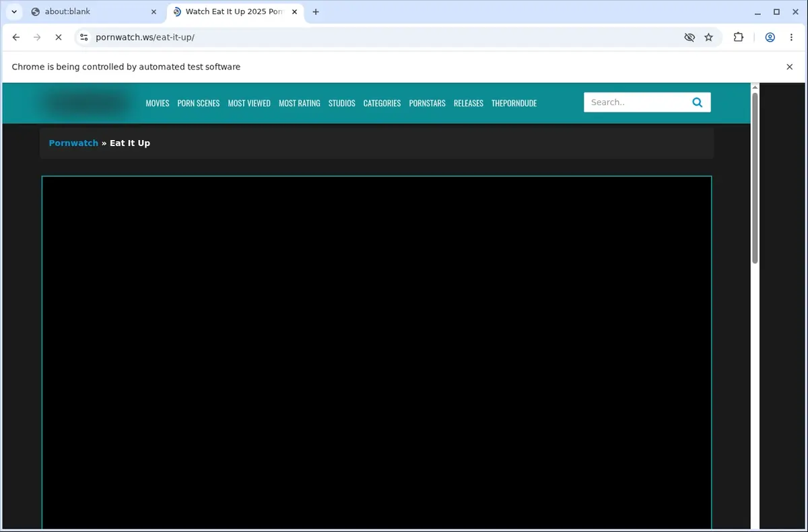
Task: Open the CATEGORIES menu item
Action: tap(382, 103)
